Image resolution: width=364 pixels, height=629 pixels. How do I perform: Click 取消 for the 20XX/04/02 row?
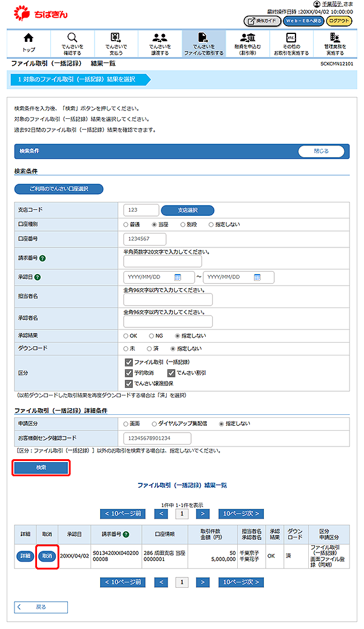coord(47,556)
